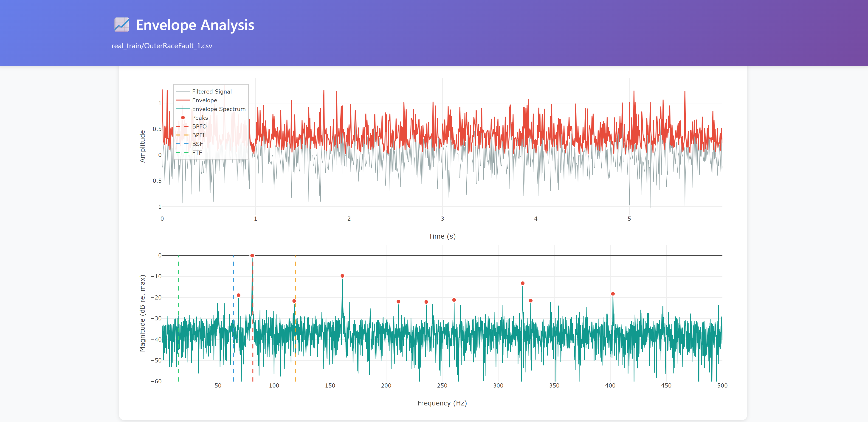
Task: Click the Time (s) axis label
Action: 442,236
